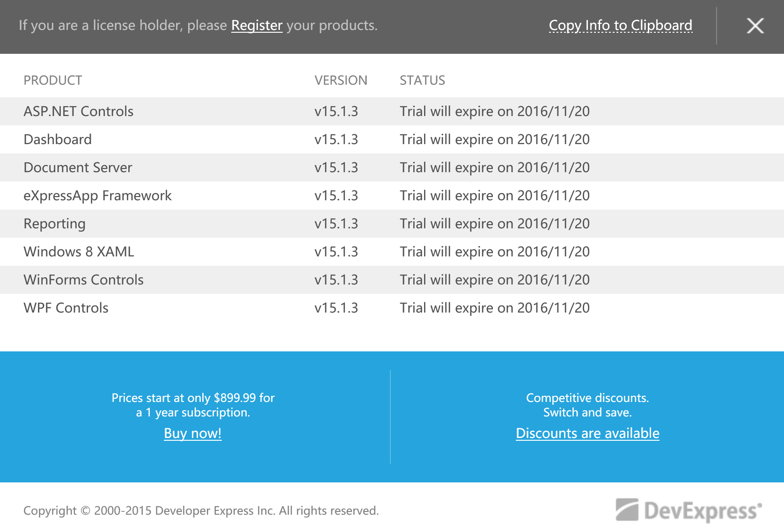
Task: Select the Windows 8 XAML row
Action: [x=79, y=252]
